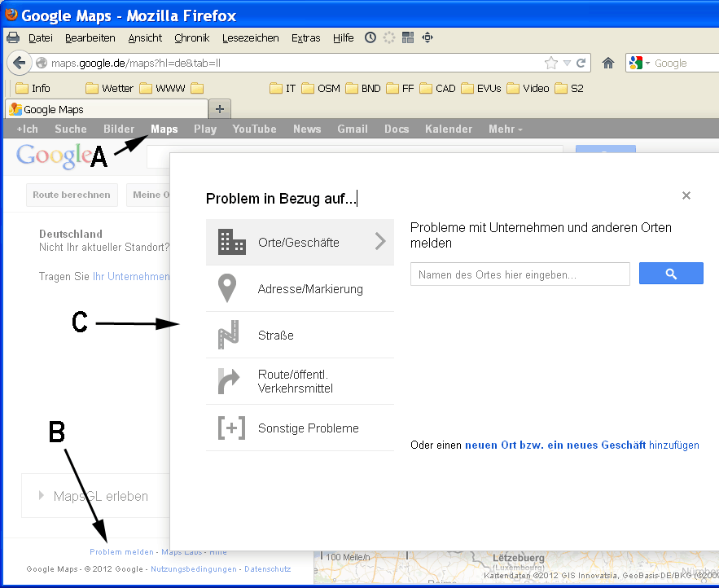Click the clock history icon
Screen dimensions: 719x588
click(x=370, y=37)
